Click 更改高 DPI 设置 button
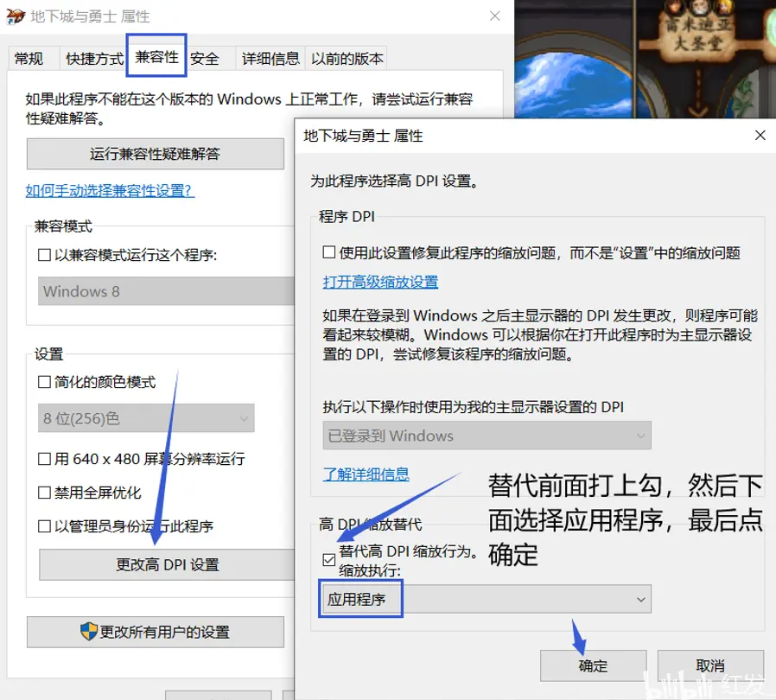This screenshot has height=700, width=776. click(x=167, y=564)
